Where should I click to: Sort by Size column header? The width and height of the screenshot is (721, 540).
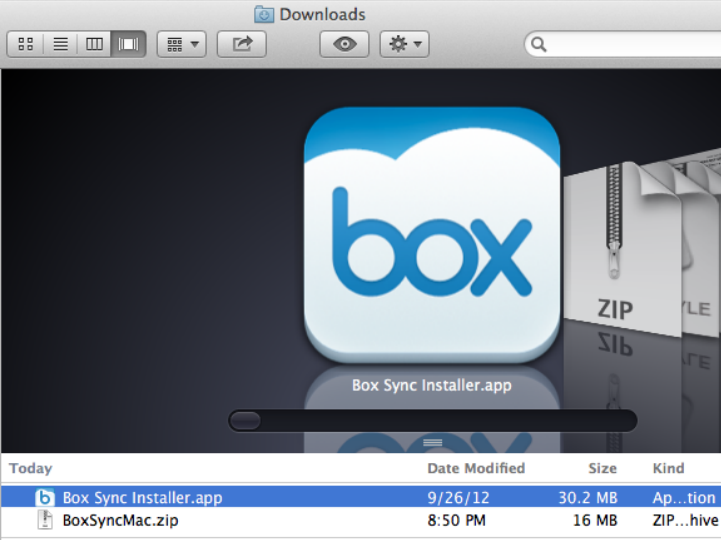point(602,468)
